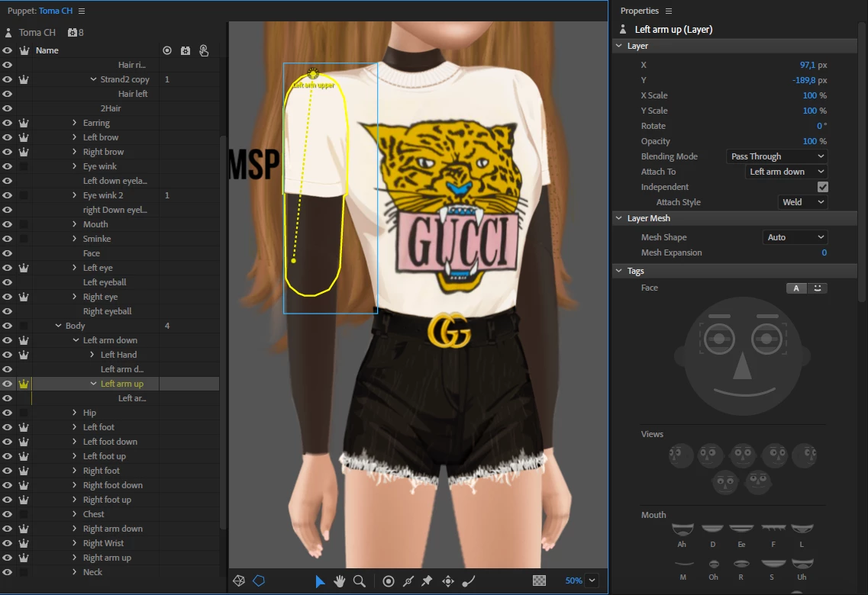The image size is (868, 595).
Task: Select the Pin tool
Action: tap(427, 581)
